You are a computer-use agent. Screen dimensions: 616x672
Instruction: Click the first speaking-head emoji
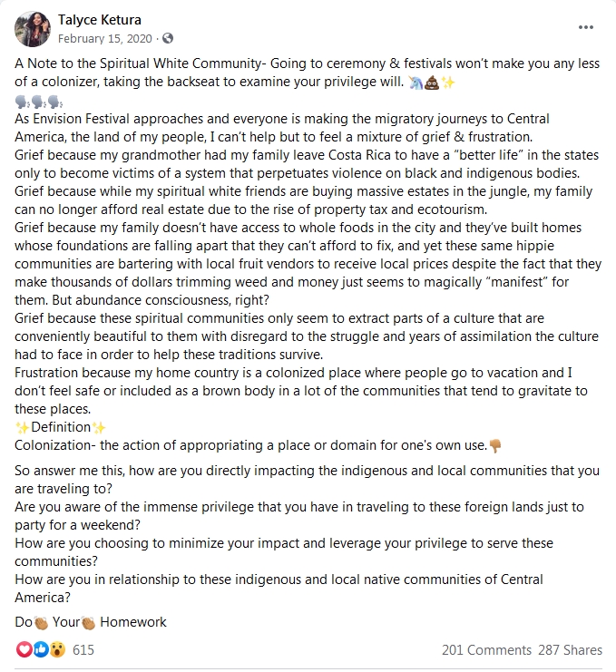[x=23, y=102]
